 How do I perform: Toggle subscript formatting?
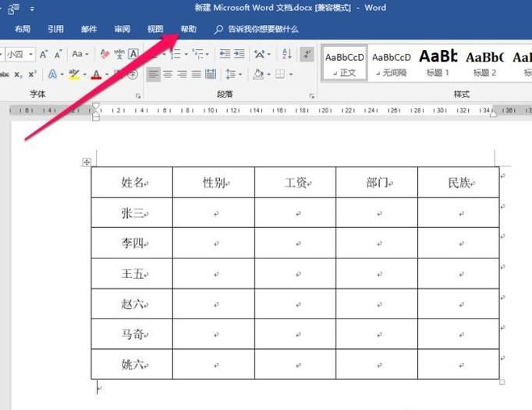pyautogui.click(x=18, y=75)
